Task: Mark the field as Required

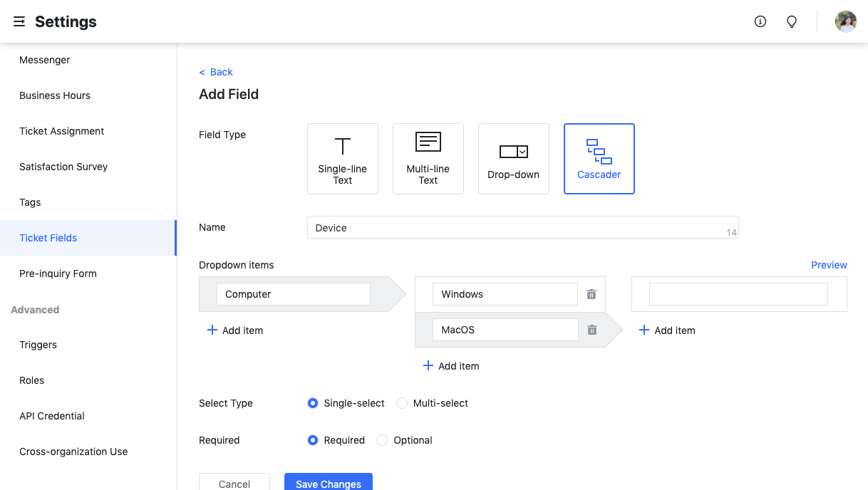Action: click(x=312, y=440)
